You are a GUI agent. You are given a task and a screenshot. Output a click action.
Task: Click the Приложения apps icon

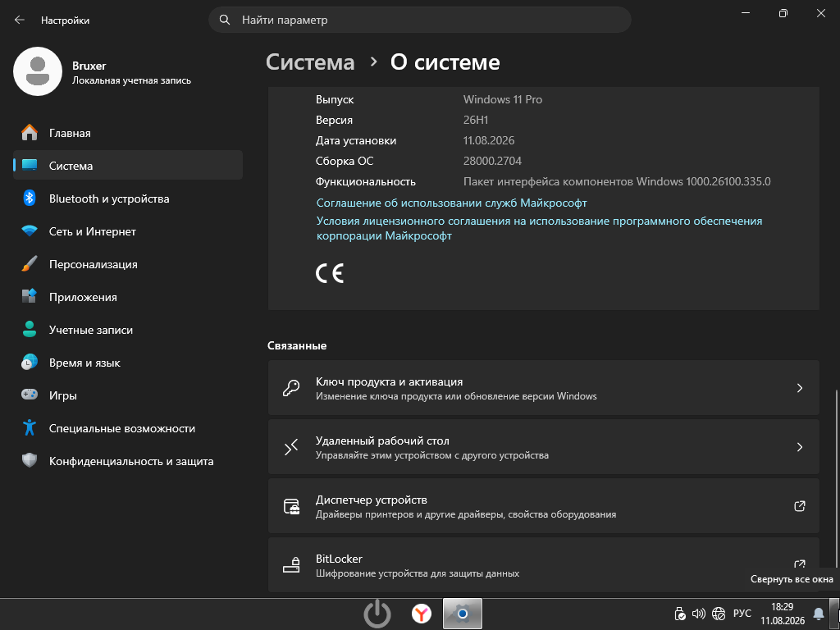click(30, 297)
